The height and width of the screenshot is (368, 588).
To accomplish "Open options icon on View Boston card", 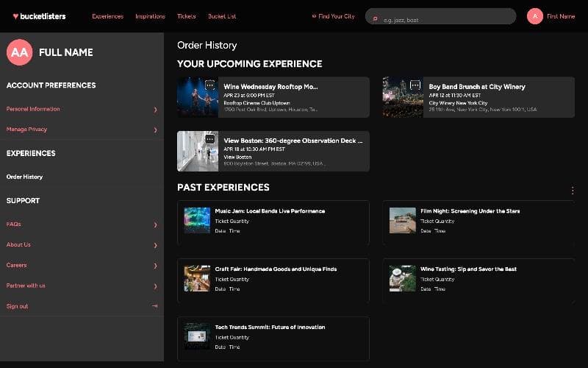I will tap(210, 139).
